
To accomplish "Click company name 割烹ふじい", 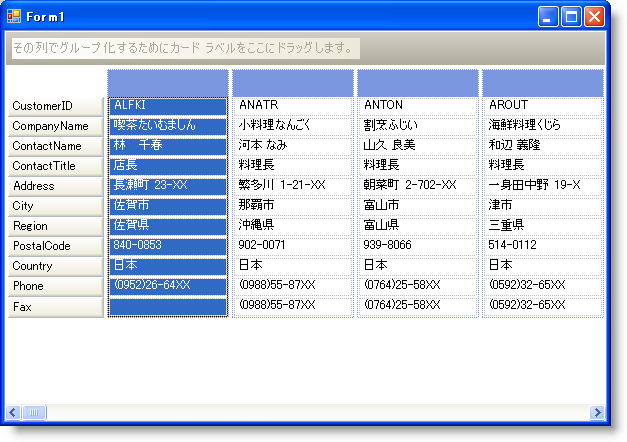I will tap(418, 126).
